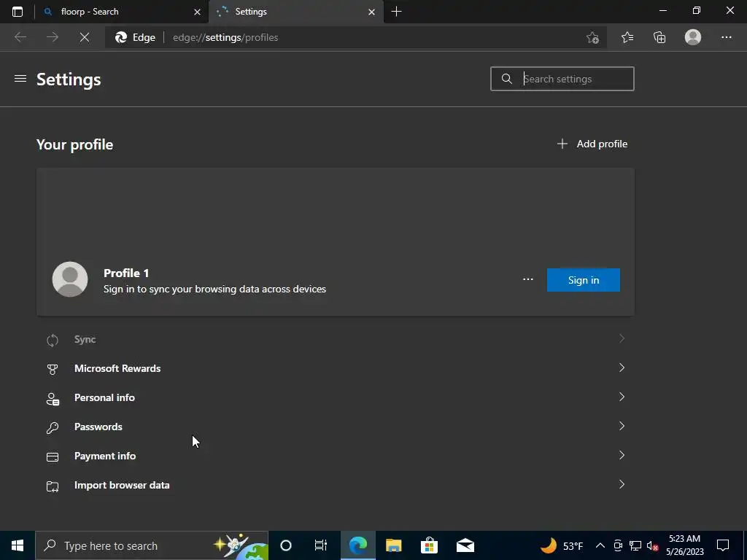
Task: Click the Edge site identity label
Action: tap(135, 38)
